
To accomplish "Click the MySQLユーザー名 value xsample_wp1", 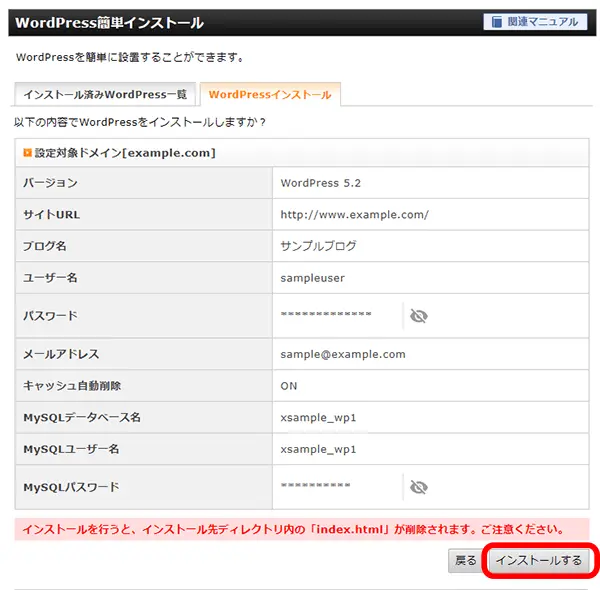I will tap(318, 449).
